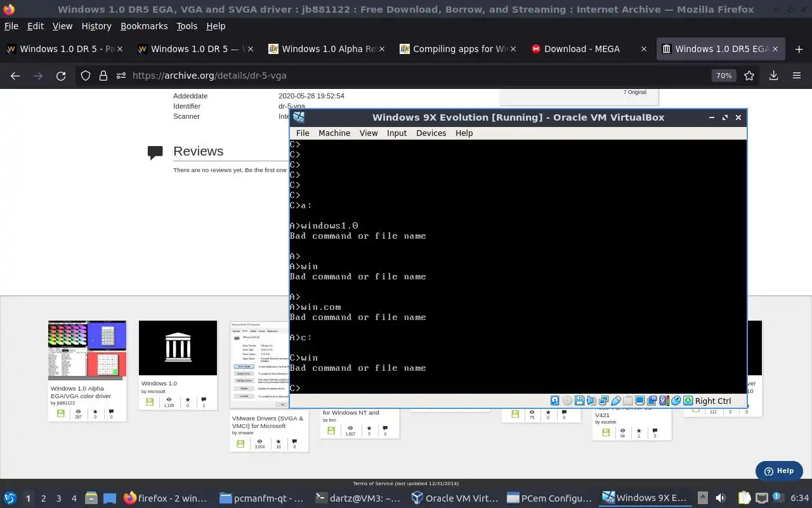This screenshot has width=812, height=508.
Task: Open the file manager launcher in panel
Action: click(91, 498)
